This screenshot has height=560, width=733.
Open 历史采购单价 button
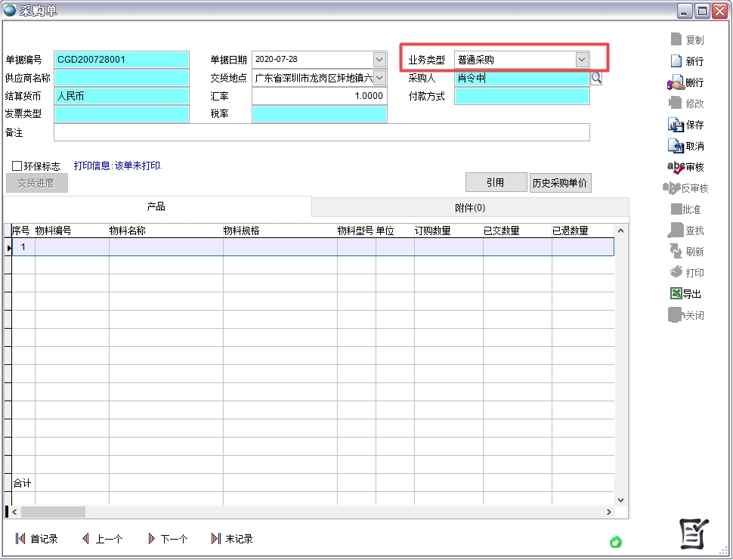(560, 182)
